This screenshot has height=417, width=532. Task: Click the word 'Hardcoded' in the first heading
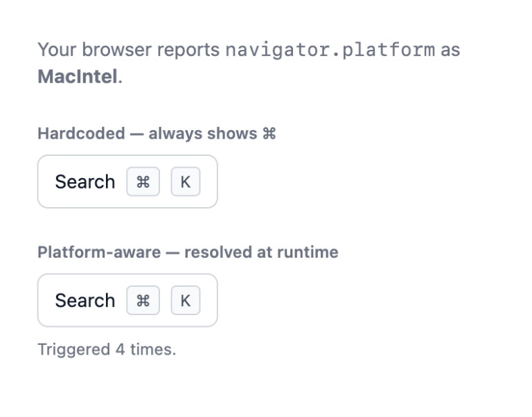pos(82,134)
